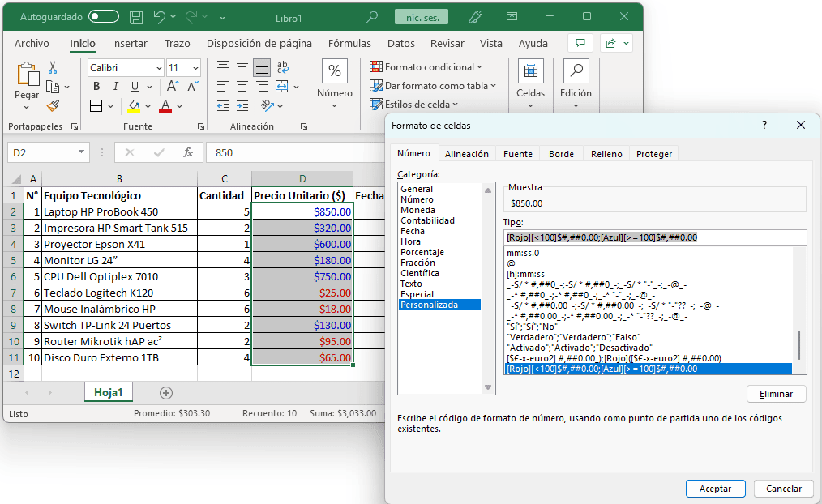822x504 pixels.
Task: Enable center text alignment
Action: (241, 86)
